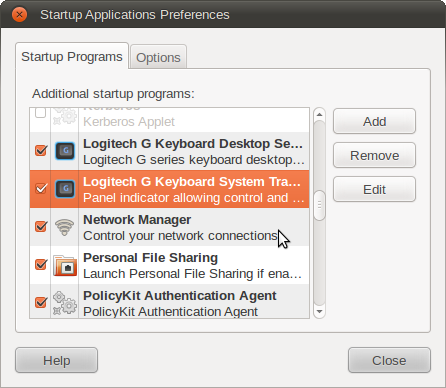Click the Logitech G Keyboard System Tray icon
The image size is (446, 388).
click(x=65, y=189)
